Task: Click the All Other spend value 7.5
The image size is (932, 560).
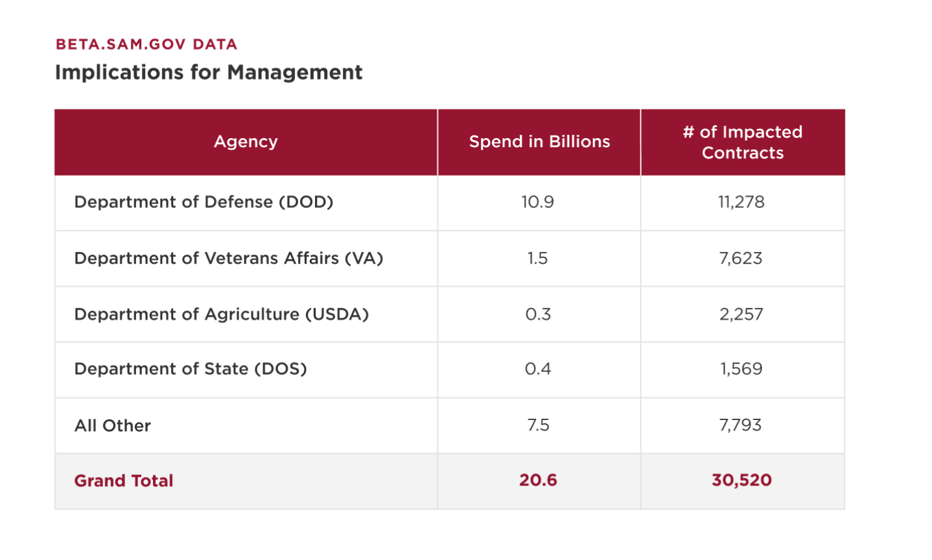Action: point(538,425)
